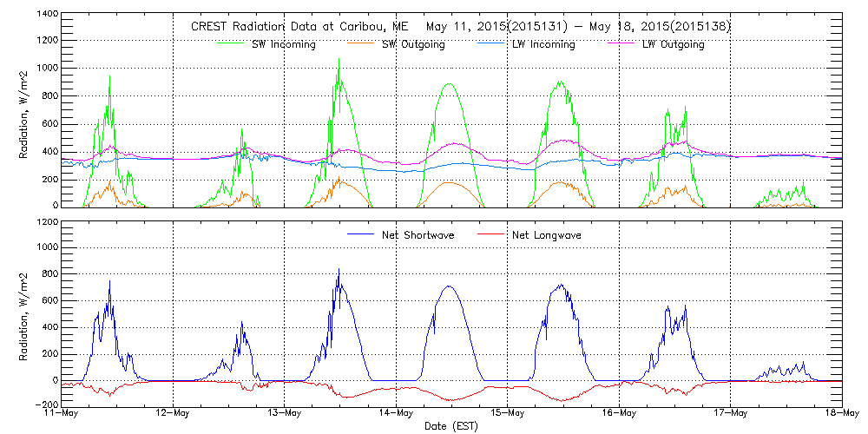Select the SW Incoming legend label
Image resolution: width=868 pixels, height=434 pixels.
pos(282,44)
